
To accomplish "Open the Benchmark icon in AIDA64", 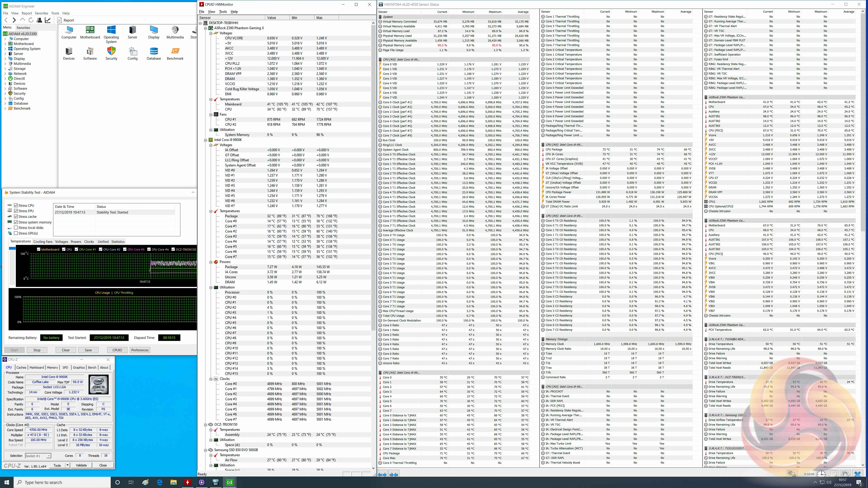I will tap(175, 52).
